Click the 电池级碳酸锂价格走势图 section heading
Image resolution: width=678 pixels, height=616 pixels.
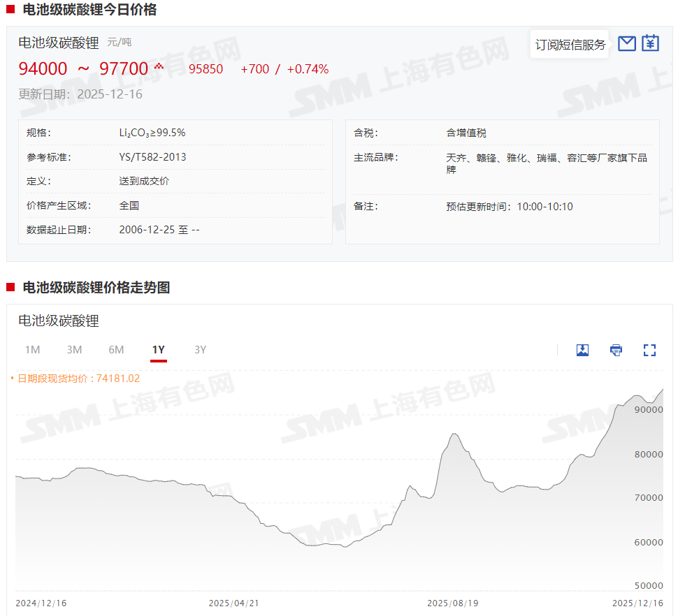pyautogui.click(x=96, y=288)
